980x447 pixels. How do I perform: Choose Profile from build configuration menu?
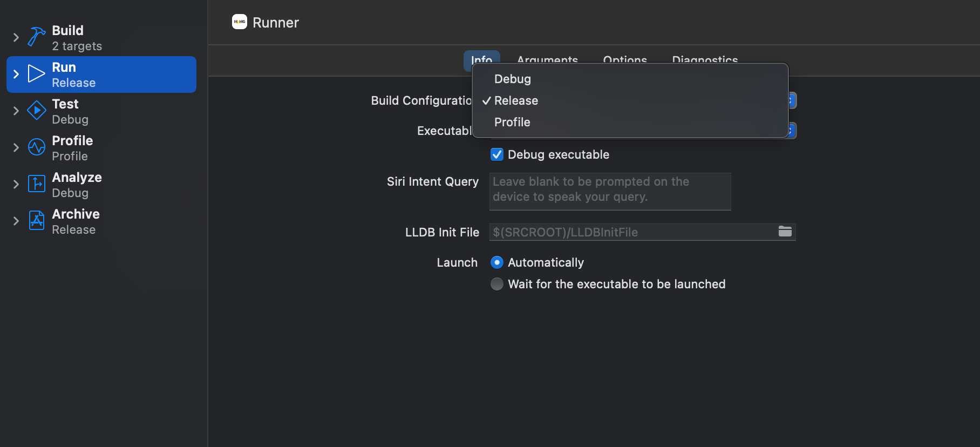[512, 123]
